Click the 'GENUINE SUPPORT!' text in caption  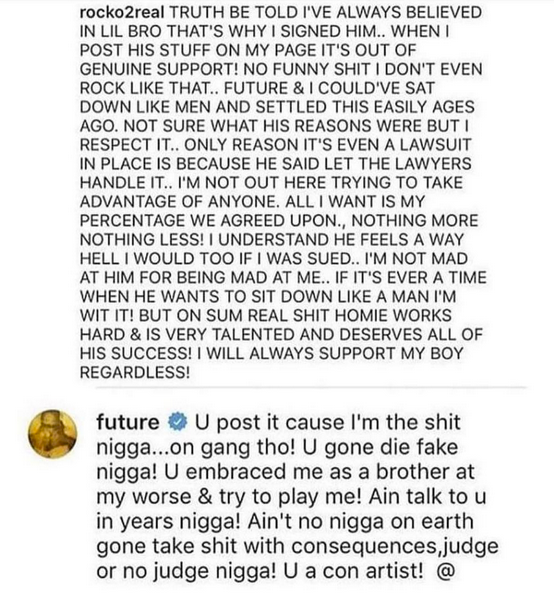point(159,69)
